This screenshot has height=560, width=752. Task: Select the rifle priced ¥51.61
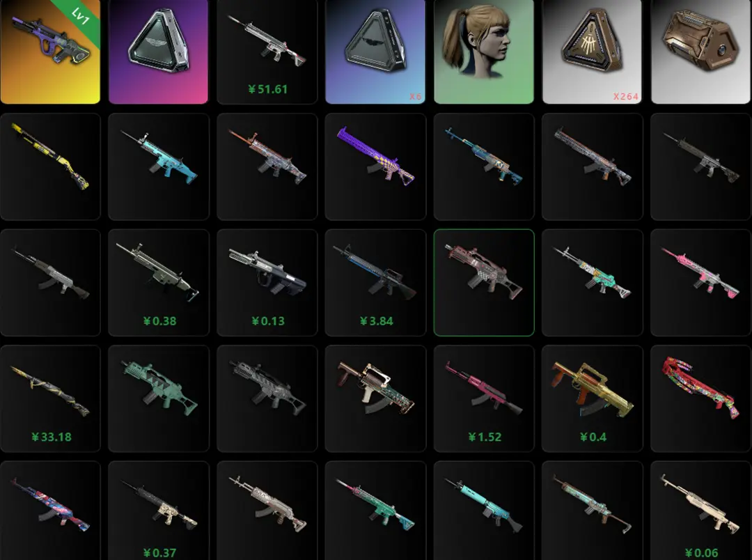pos(267,51)
